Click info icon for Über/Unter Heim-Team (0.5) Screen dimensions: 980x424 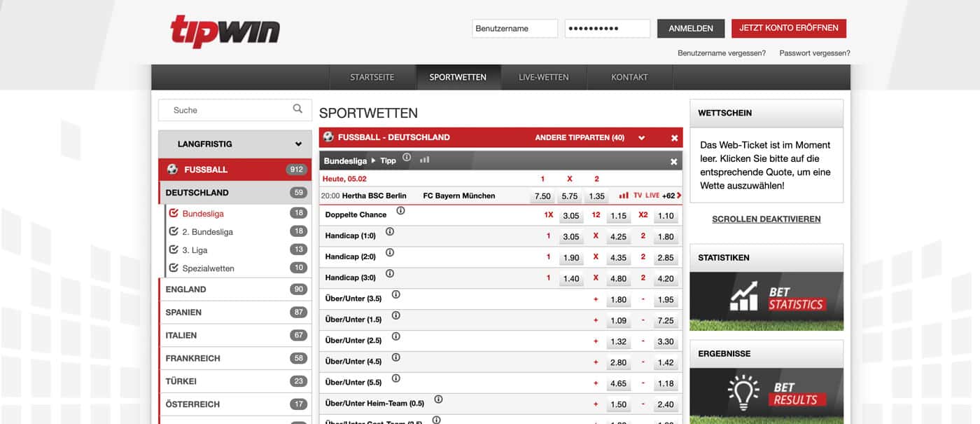click(x=438, y=399)
